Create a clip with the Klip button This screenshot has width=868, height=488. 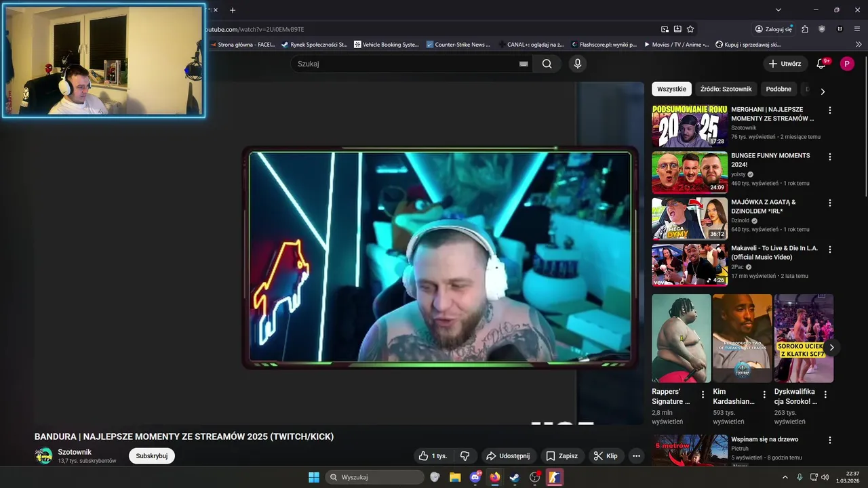[606, 456]
